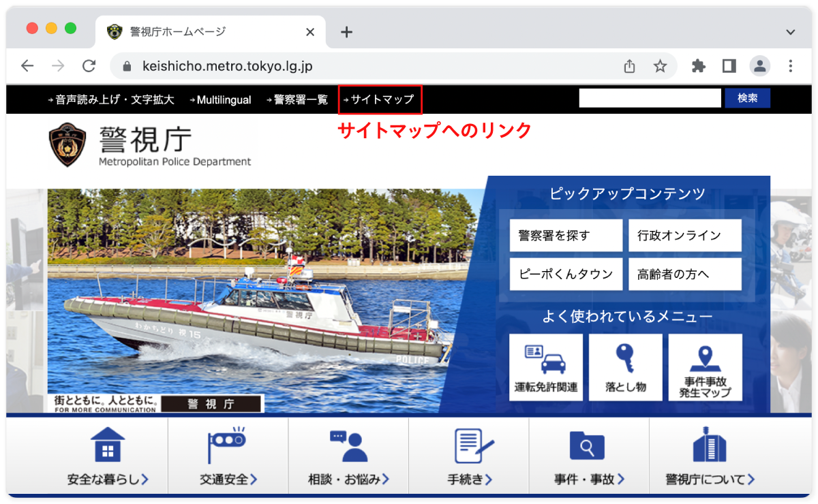
Task: Click the 行政オンライン button
Action: click(685, 236)
